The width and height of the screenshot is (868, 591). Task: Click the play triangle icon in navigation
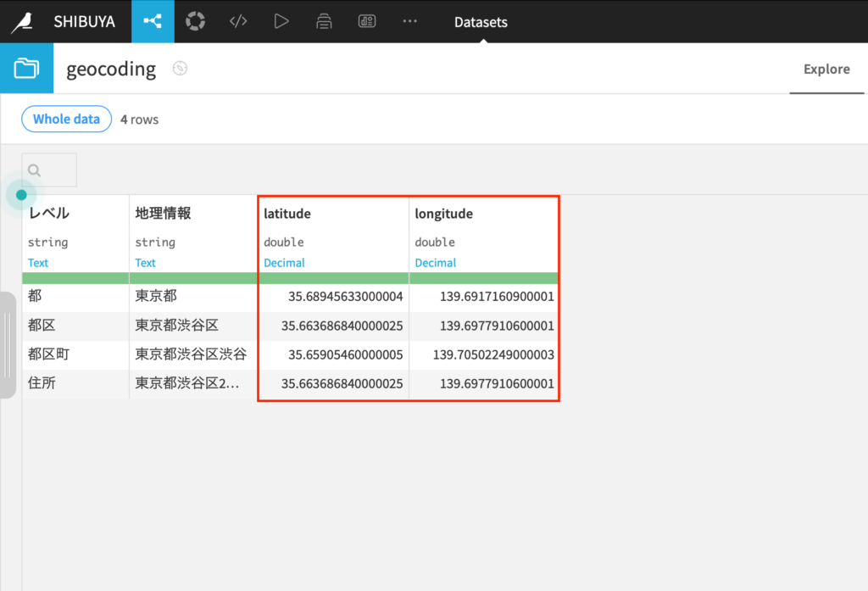coord(281,21)
